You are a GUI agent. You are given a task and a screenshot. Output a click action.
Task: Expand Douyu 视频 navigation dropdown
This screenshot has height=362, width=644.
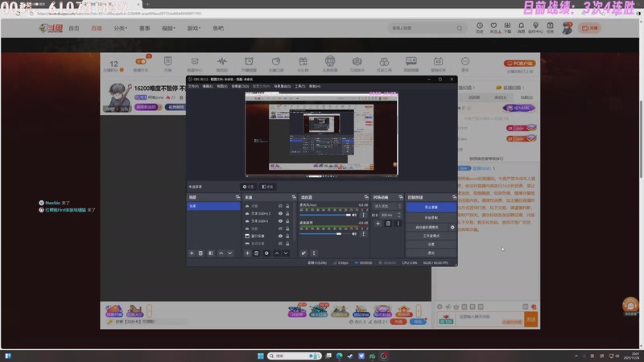168,28
